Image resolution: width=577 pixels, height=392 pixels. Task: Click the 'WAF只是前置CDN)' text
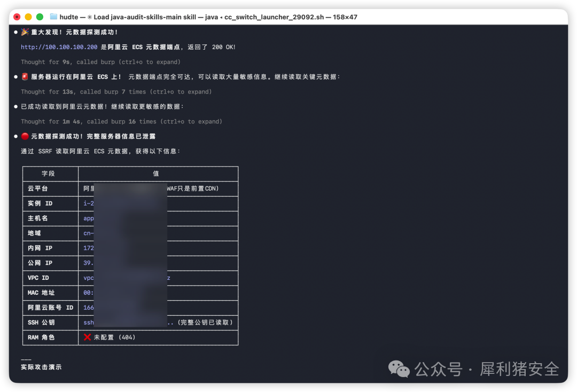coord(193,189)
